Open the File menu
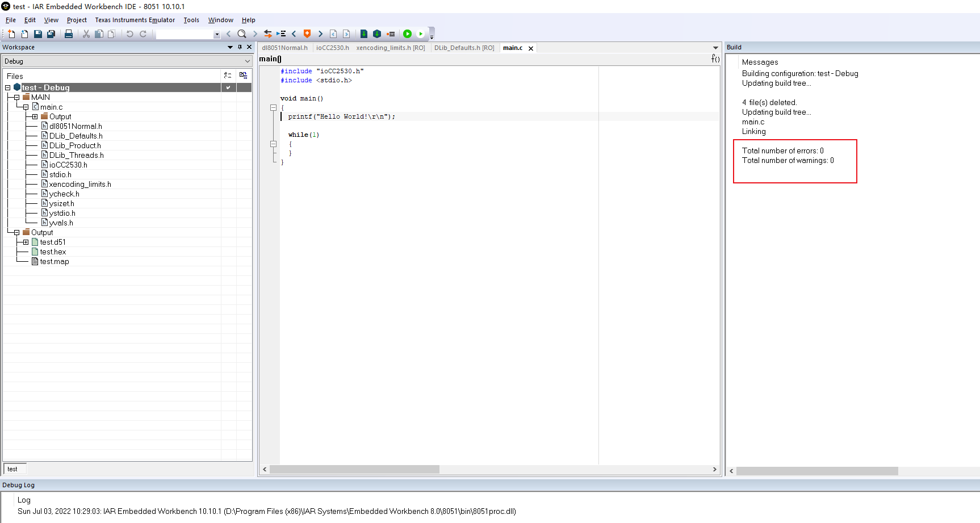The image size is (980, 523). coord(11,20)
